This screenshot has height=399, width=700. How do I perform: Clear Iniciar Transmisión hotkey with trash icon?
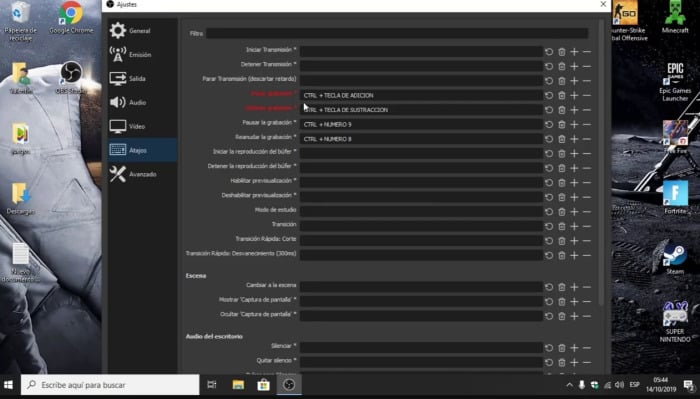(x=562, y=52)
